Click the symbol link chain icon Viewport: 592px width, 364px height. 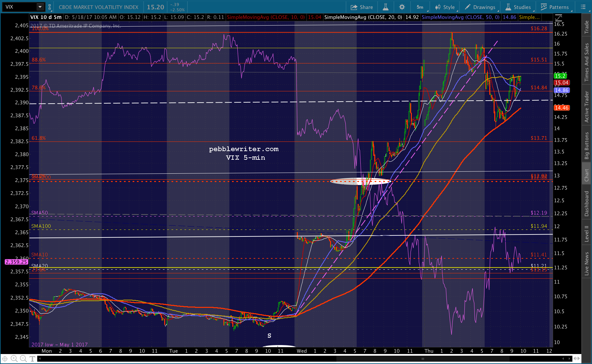click(50, 7)
